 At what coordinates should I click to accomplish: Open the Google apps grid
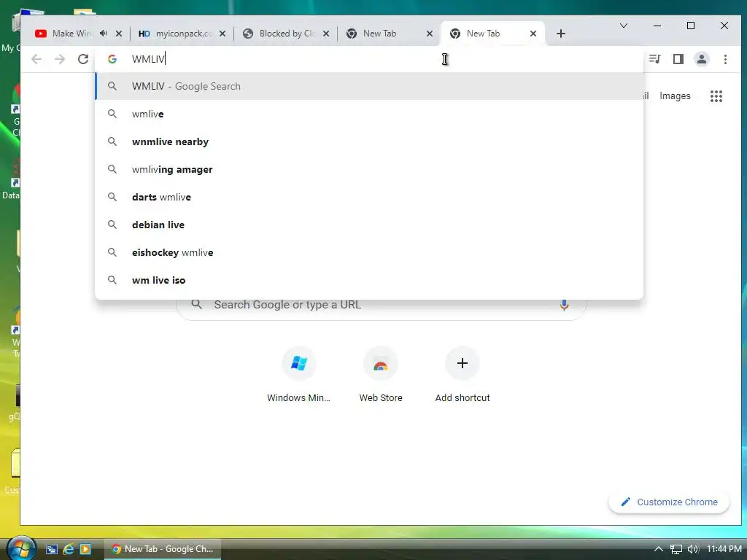(716, 96)
